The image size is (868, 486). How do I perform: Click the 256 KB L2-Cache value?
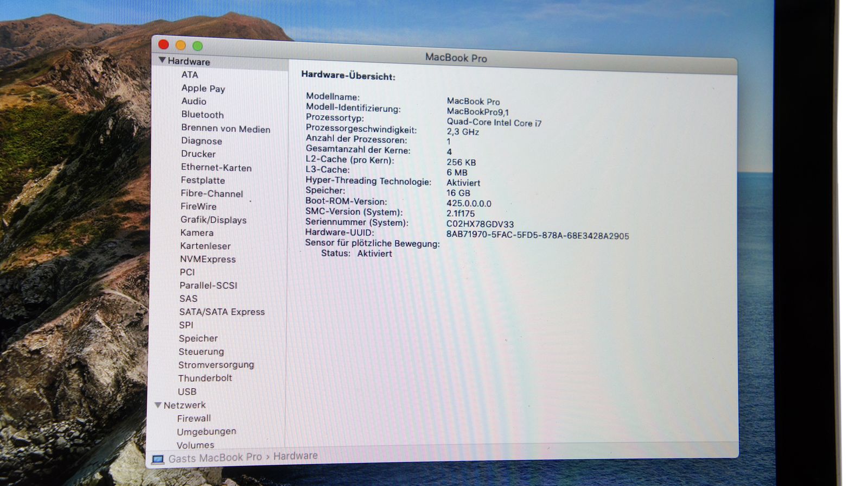[x=461, y=162]
